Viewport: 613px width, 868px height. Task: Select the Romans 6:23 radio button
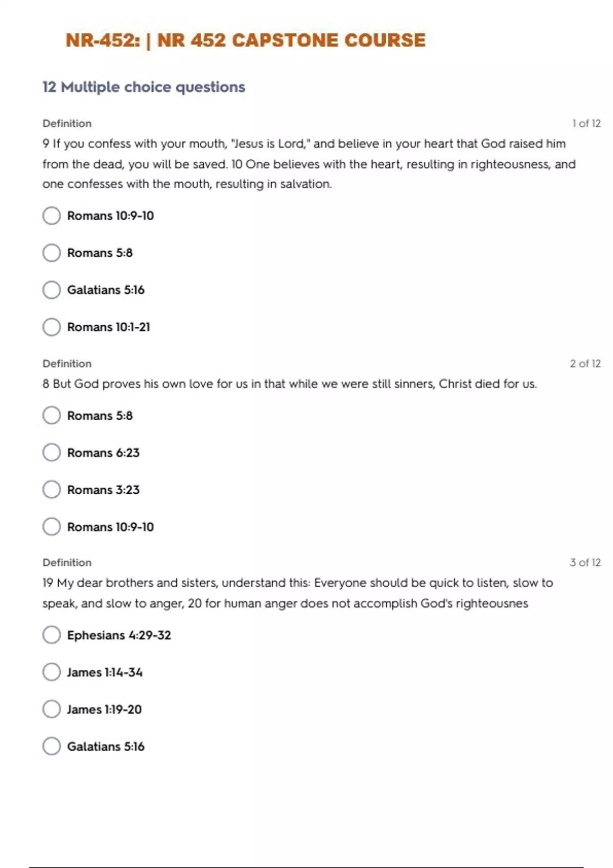[x=52, y=452]
